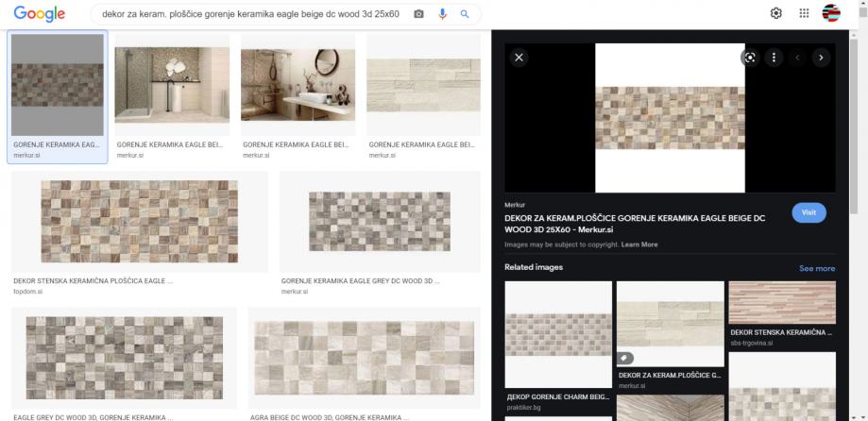Screen dimensions: 868x421
Task: Search inside image with Lens icon
Action: [x=749, y=58]
